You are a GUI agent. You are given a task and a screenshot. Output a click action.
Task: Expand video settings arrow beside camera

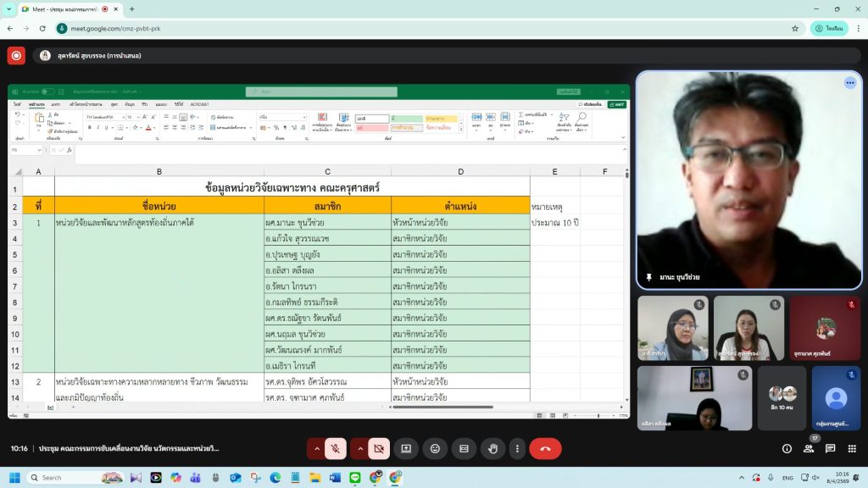(x=360, y=449)
